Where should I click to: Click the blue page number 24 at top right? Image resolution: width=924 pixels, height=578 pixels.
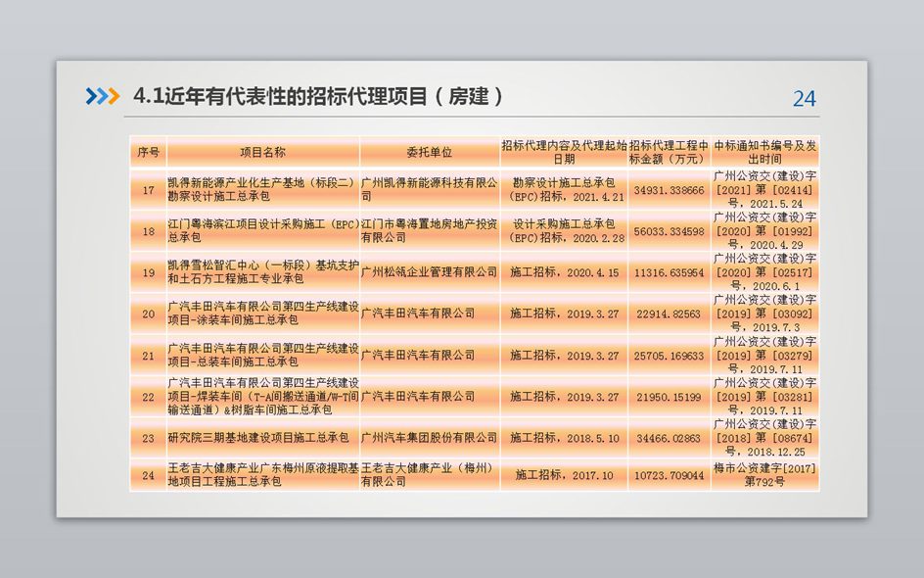[x=804, y=98]
